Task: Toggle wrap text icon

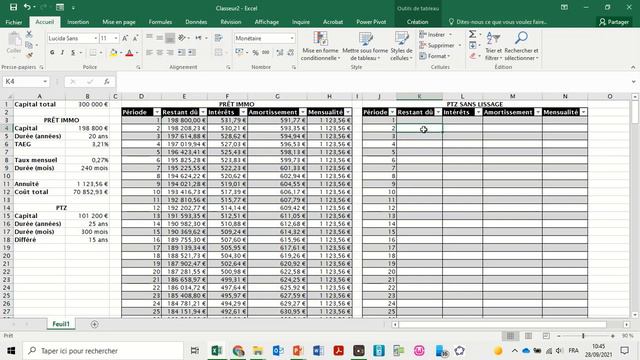Action: coord(219,38)
